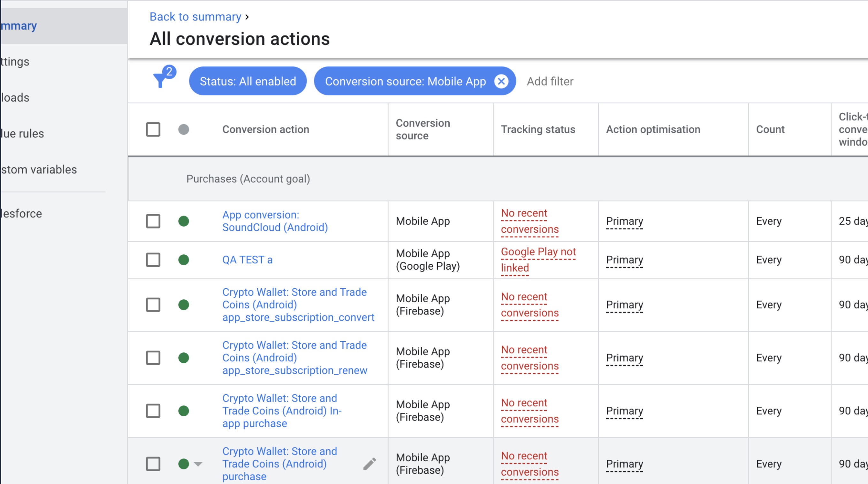Select the Summary sidebar item
This screenshot has height=484, width=868.
tap(64, 26)
